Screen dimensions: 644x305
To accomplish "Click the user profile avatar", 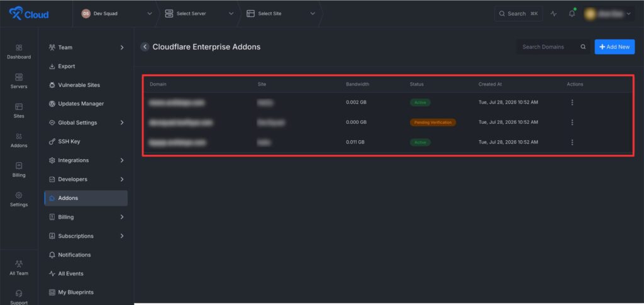I will 590,14.
